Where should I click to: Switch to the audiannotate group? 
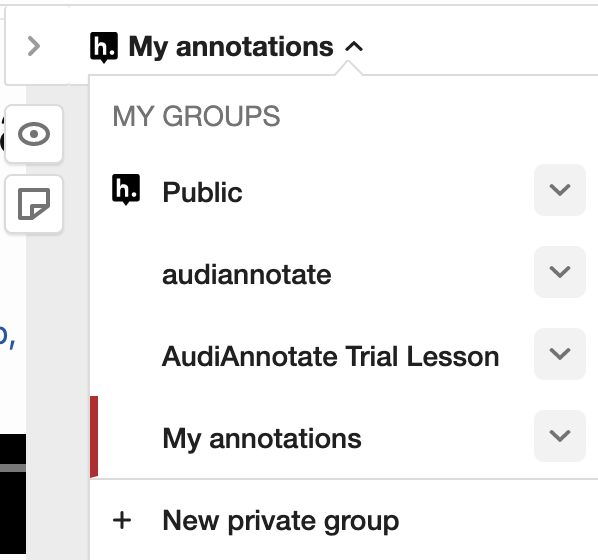click(x=247, y=274)
